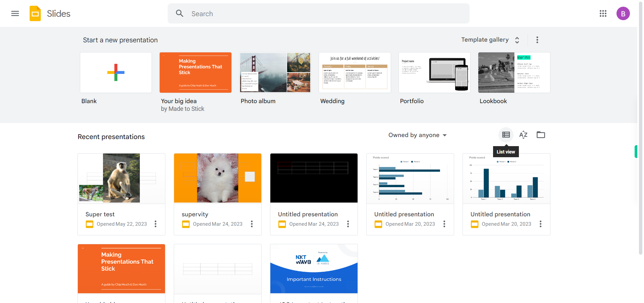Image resolution: width=644 pixels, height=303 pixels.
Task: Click the 'Blank' template label
Action: click(89, 101)
